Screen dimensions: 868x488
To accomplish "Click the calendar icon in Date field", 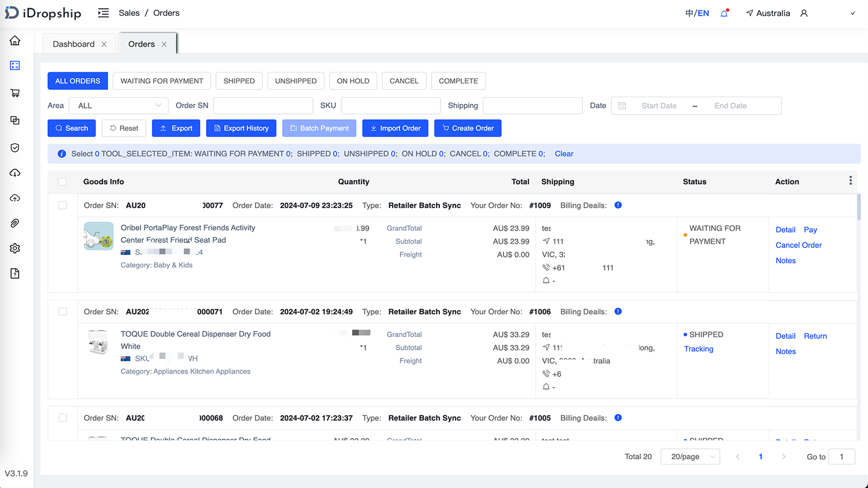I will pos(622,106).
